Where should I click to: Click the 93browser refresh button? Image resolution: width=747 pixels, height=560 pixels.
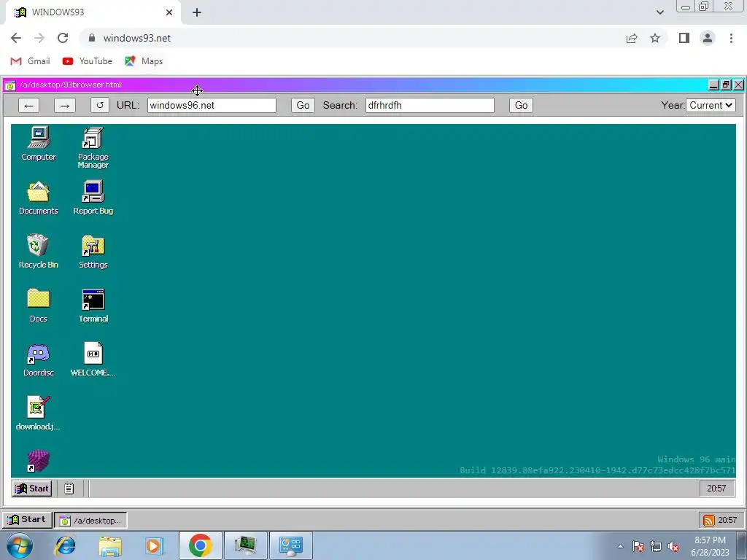point(99,105)
